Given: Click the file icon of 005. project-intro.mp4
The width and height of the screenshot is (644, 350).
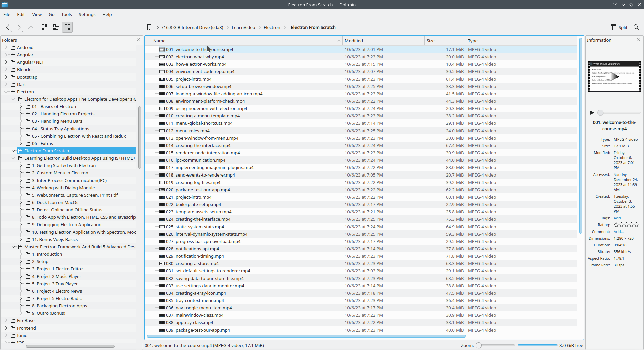Looking at the screenshot, I should (162, 79).
